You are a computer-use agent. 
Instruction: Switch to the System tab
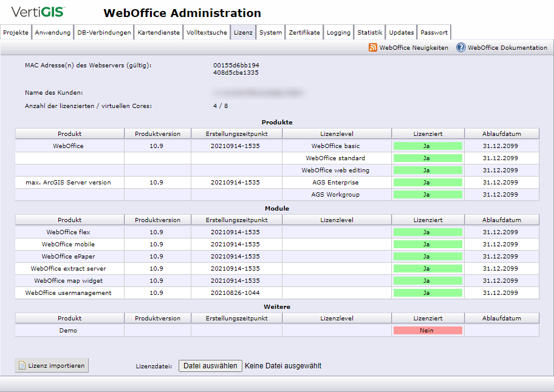click(x=271, y=32)
